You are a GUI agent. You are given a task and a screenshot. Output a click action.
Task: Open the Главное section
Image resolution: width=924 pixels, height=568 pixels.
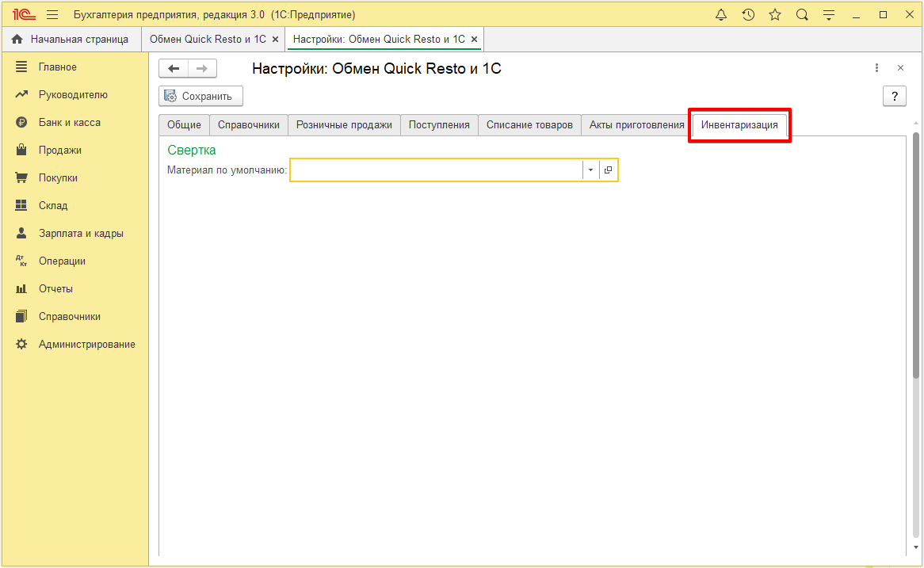click(58, 67)
